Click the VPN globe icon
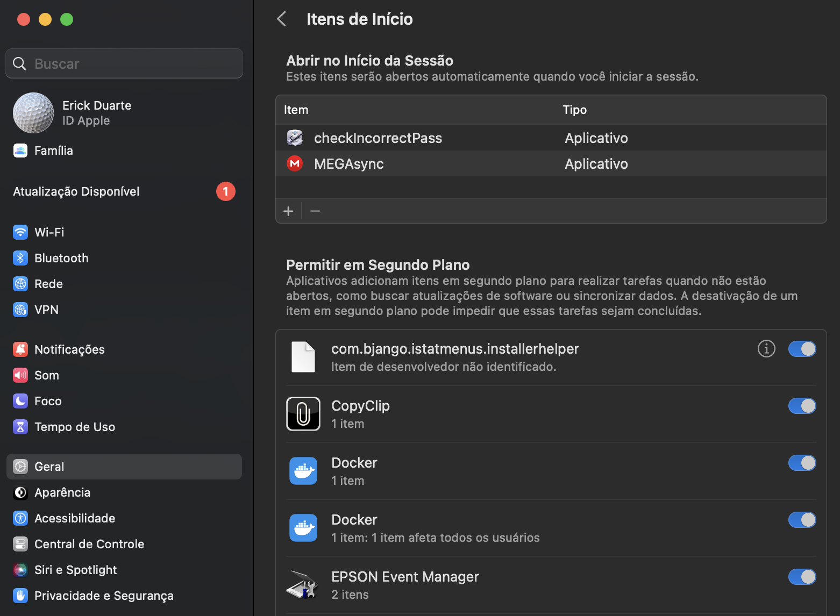Image resolution: width=840 pixels, height=616 pixels. click(x=20, y=310)
